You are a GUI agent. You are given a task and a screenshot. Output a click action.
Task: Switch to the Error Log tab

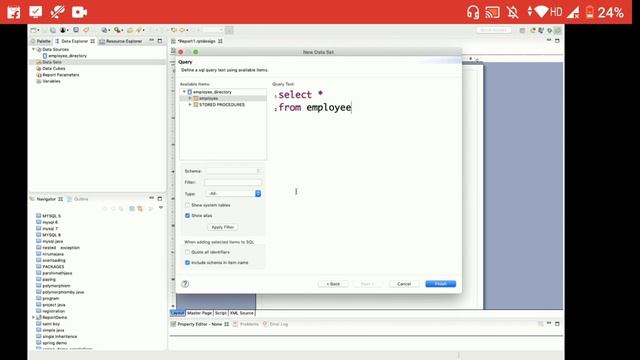(276, 324)
